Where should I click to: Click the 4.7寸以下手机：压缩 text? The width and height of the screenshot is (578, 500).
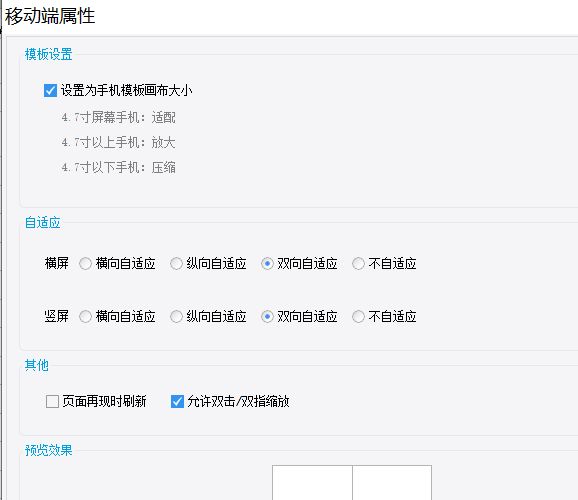pos(119,167)
